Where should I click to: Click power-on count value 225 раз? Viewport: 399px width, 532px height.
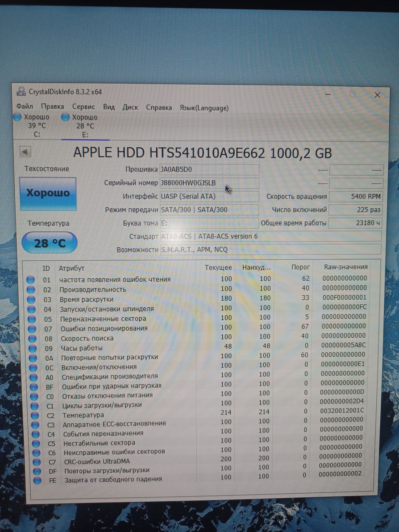356,210
